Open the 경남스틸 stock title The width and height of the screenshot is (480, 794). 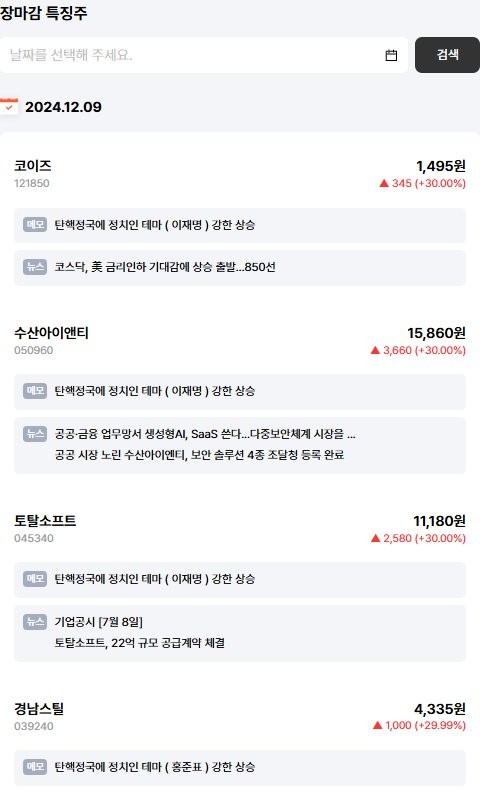point(39,708)
